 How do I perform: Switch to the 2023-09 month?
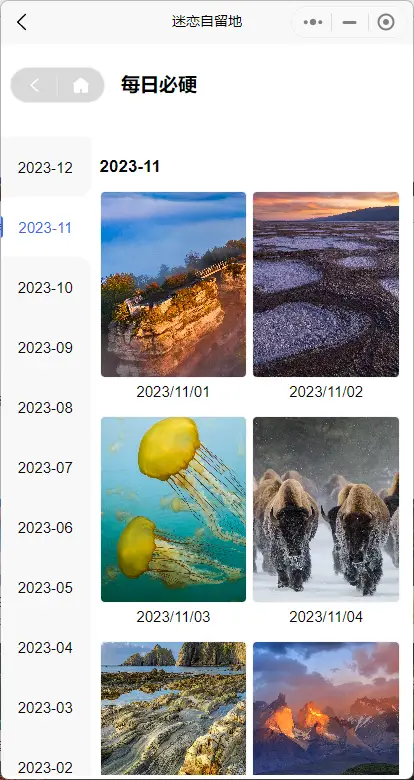coord(45,348)
